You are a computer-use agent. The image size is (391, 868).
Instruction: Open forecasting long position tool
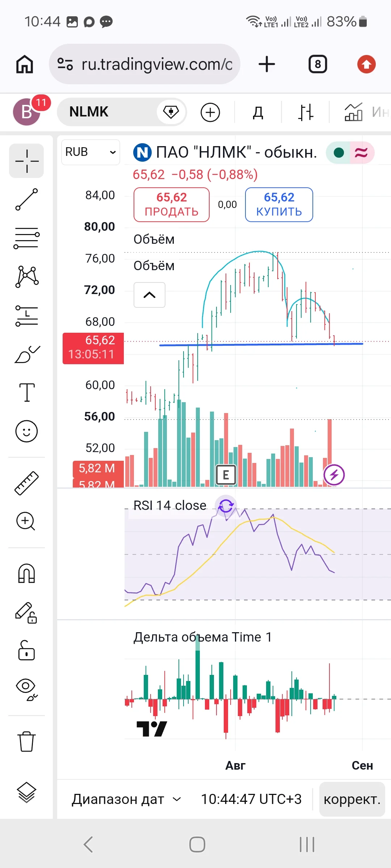click(x=27, y=315)
